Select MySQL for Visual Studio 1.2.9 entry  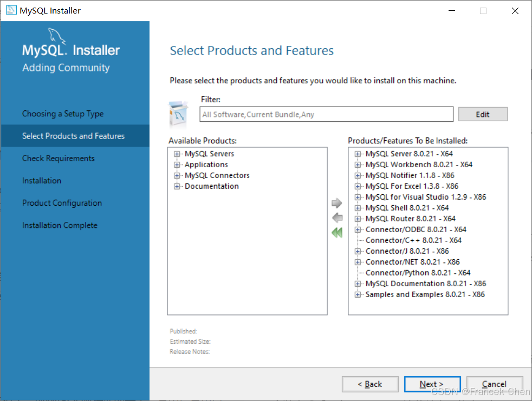426,198
